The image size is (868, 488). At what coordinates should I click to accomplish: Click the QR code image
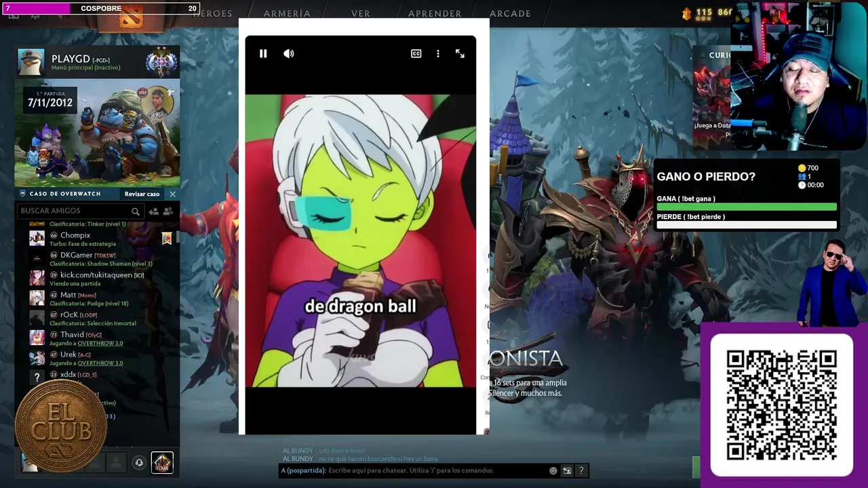tap(781, 405)
